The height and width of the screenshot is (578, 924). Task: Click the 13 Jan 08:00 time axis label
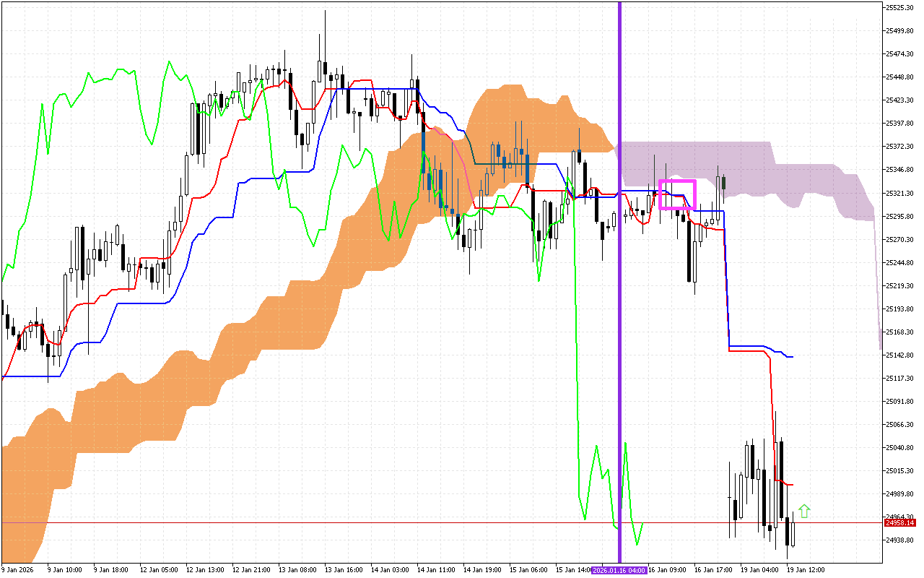click(298, 569)
